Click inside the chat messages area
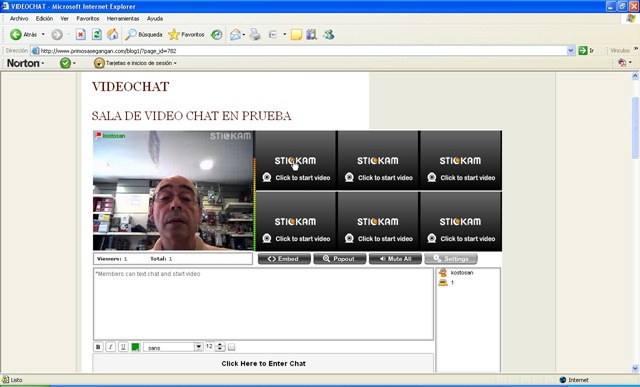This screenshot has width=640, height=387. [263, 304]
